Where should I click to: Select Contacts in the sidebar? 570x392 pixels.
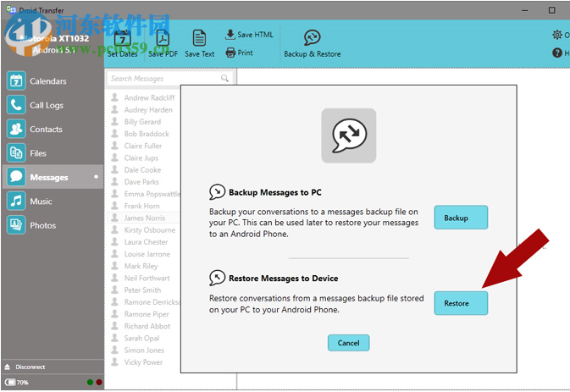click(x=46, y=130)
